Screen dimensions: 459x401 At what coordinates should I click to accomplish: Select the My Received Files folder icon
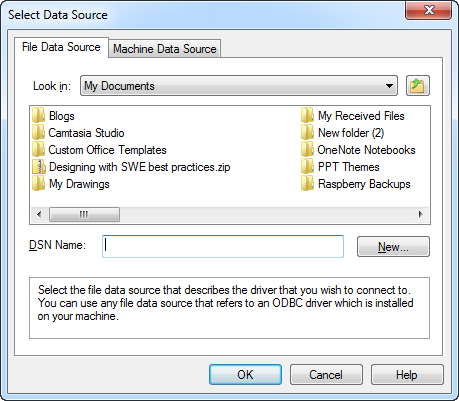tap(307, 115)
